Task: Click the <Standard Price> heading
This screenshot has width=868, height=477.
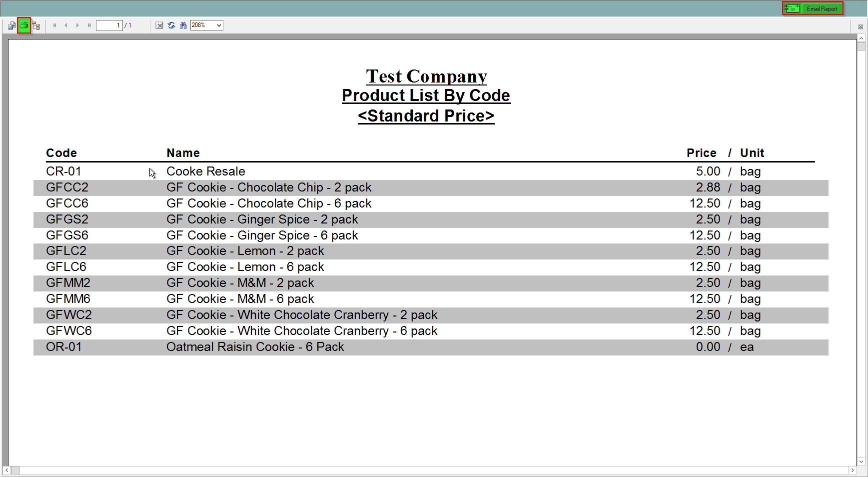Action: click(x=426, y=116)
